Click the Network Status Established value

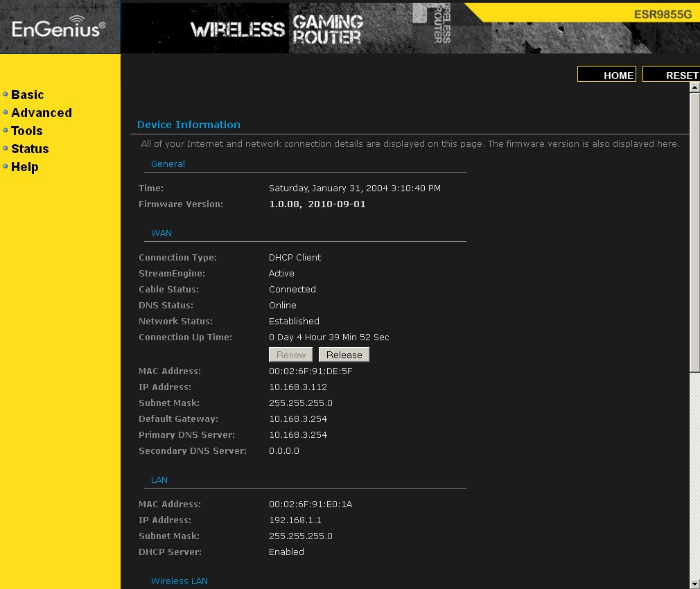[294, 322]
